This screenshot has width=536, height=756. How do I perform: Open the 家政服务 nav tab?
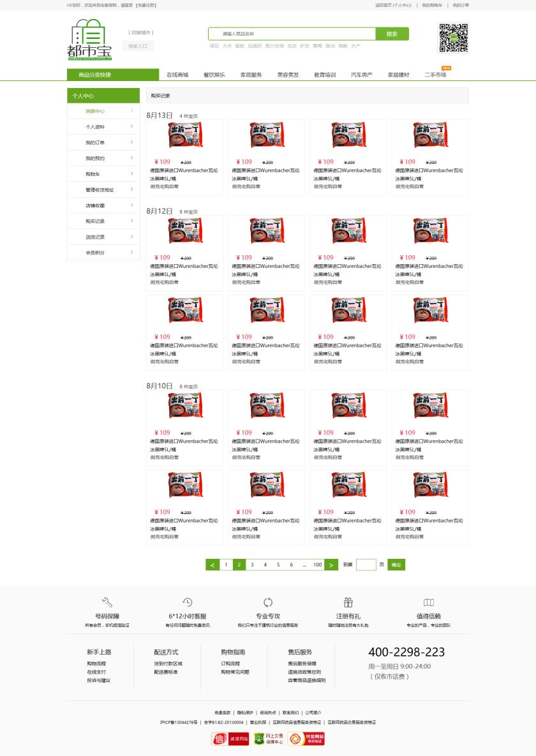click(251, 75)
